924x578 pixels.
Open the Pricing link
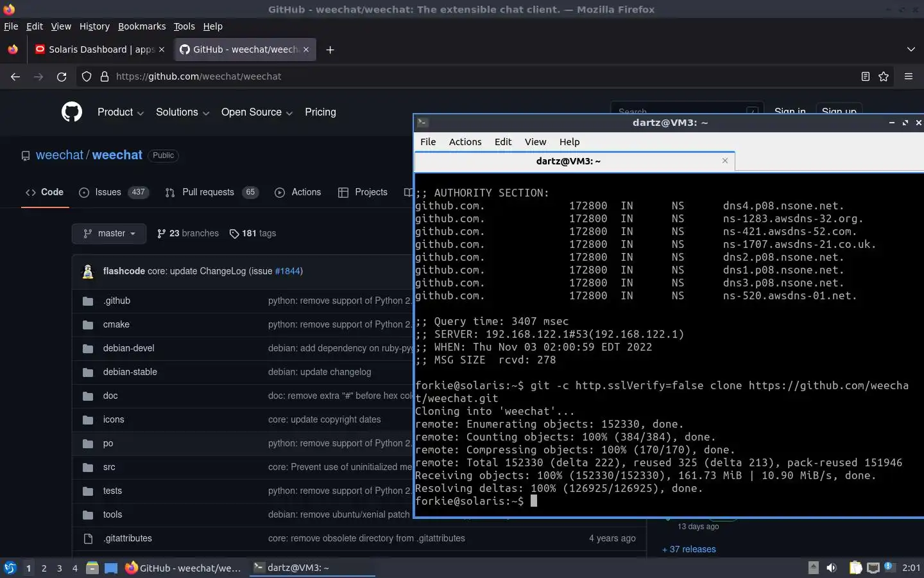(320, 112)
